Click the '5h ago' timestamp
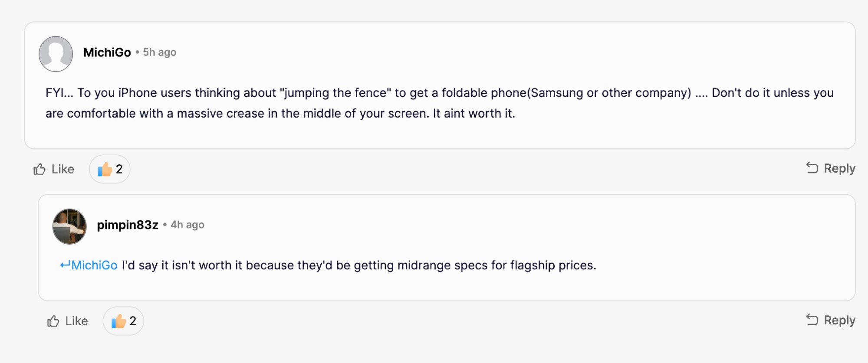This screenshot has height=363, width=868. tap(159, 52)
